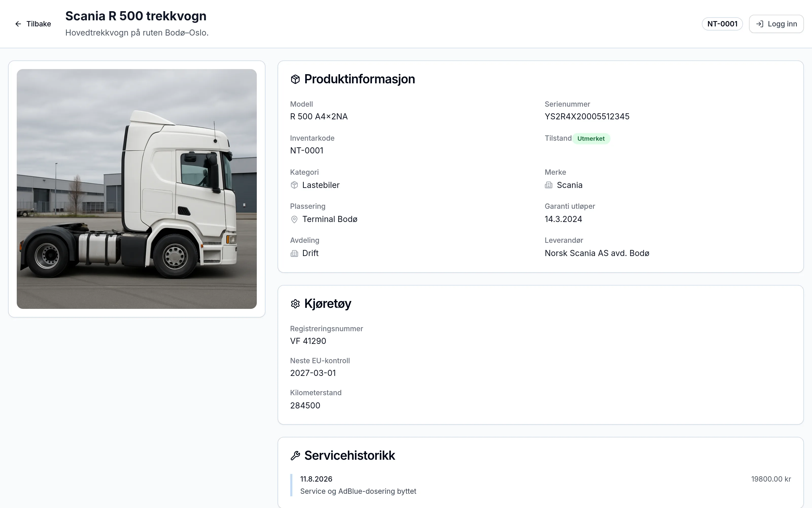Screen dimensions: 812x508
Task: Click the Kjøretøy gear icon
Action: click(x=295, y=304)
